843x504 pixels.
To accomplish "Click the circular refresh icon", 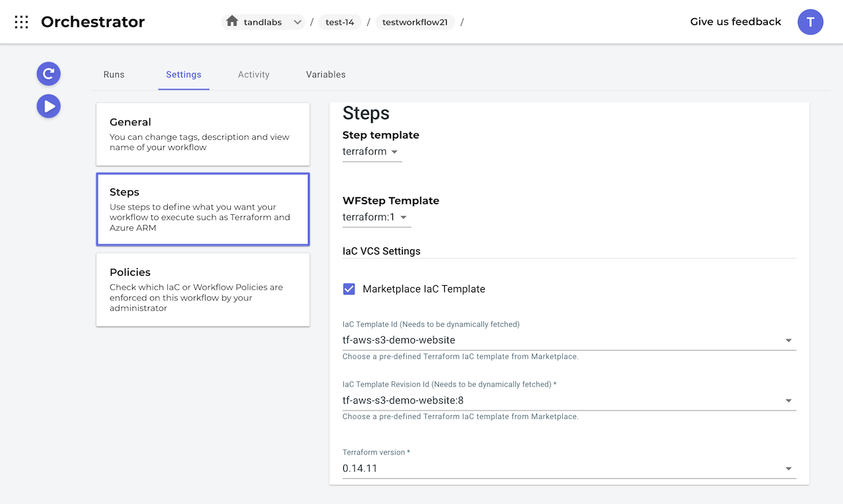I will [x=48, y=74].
